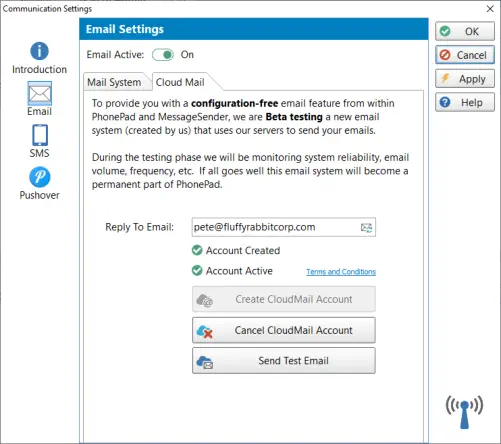Click the green Account Active checkmark
The width and height of the screenshot is (501, 444).
(x=197, y=270)
